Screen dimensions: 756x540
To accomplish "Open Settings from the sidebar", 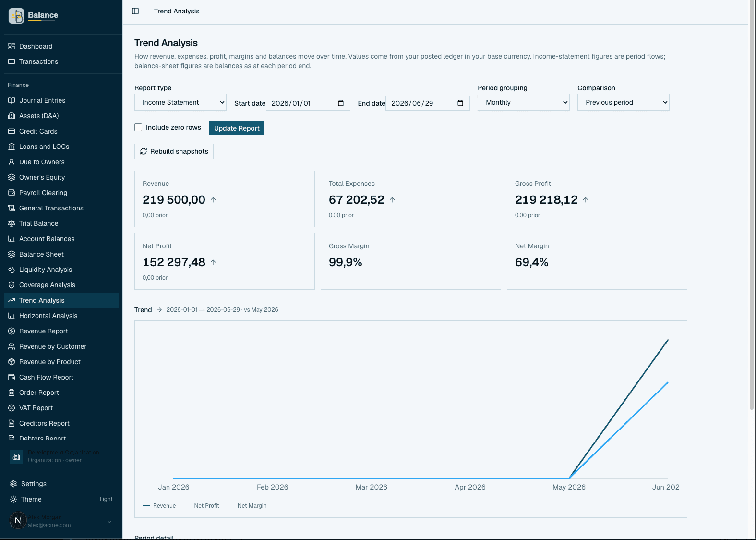I will coord(61,484).
